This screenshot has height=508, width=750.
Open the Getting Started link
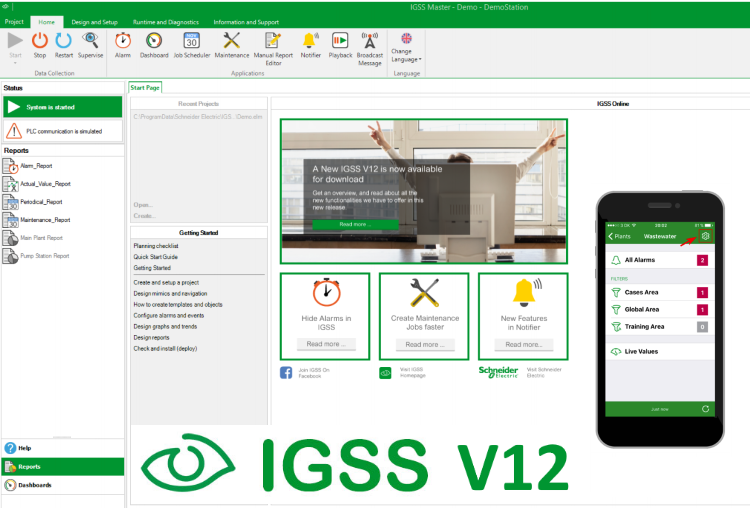pos(152,268)
